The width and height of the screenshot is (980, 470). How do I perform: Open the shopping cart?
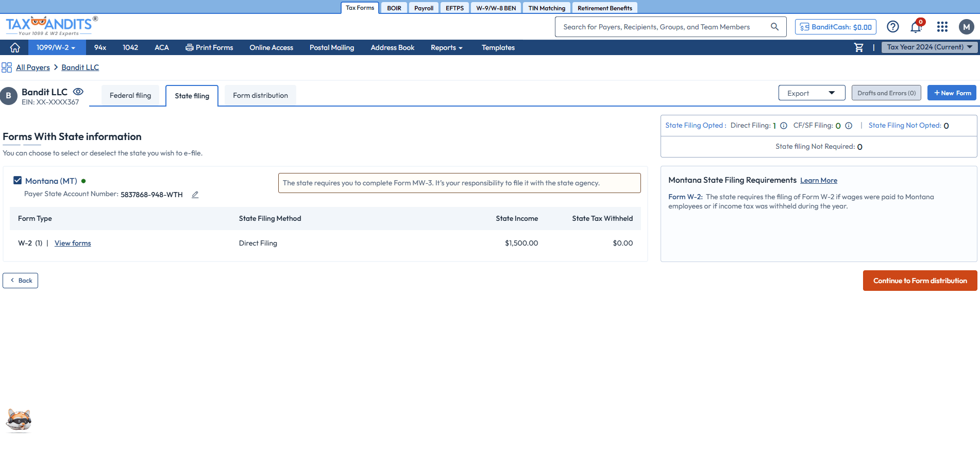point(859,47)
